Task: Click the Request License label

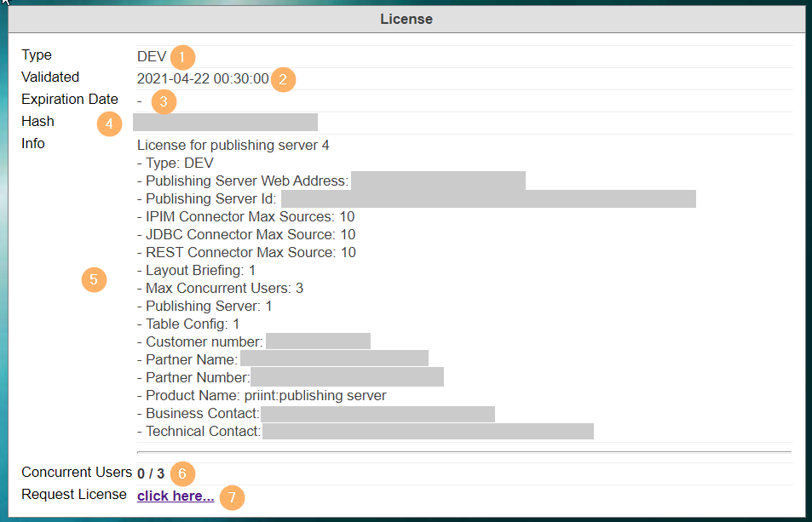Action: [74, 495]
